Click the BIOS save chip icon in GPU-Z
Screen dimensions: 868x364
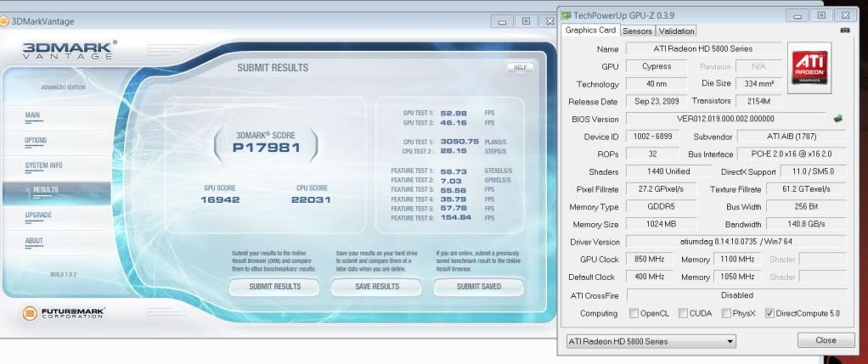(837, 118)
